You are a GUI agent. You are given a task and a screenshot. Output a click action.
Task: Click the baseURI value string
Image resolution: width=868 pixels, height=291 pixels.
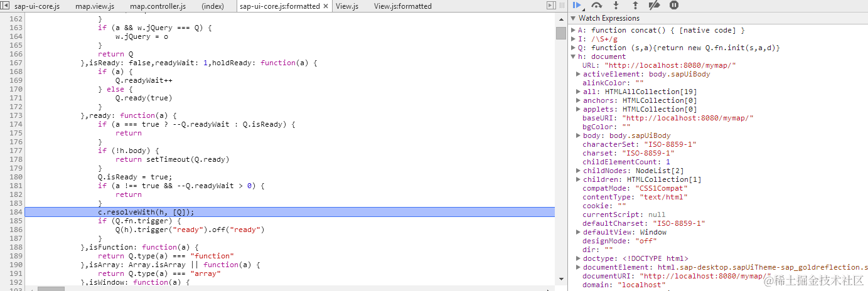point(687,118)
